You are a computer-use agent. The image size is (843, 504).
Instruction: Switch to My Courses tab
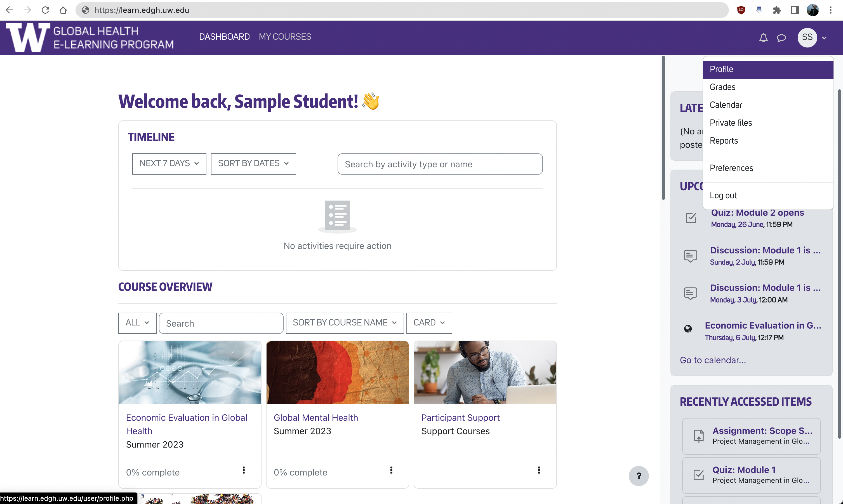(x=285, y=37)
